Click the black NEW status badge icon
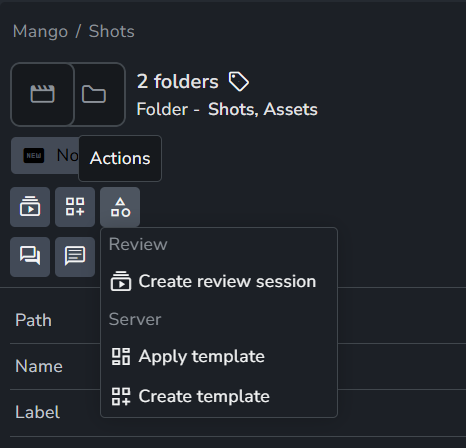Screen dimensions: 466x448 pyautogui.click(x=34, y=156)
